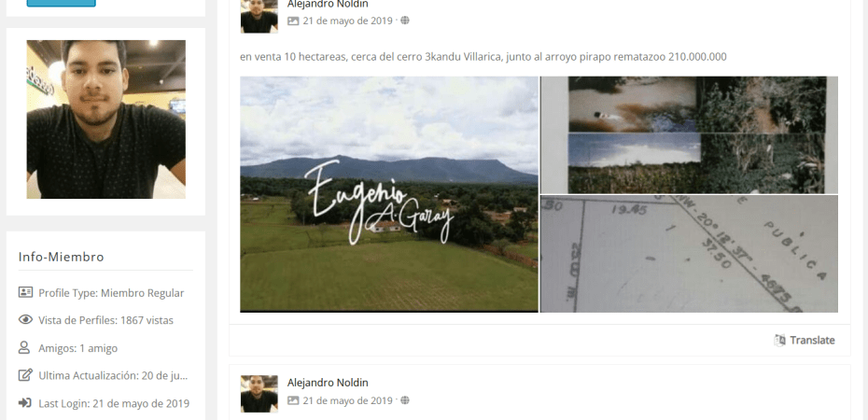Click the eye icon next to Vista de Perfiles
The image size is (868, 420).
pos(25,320)
